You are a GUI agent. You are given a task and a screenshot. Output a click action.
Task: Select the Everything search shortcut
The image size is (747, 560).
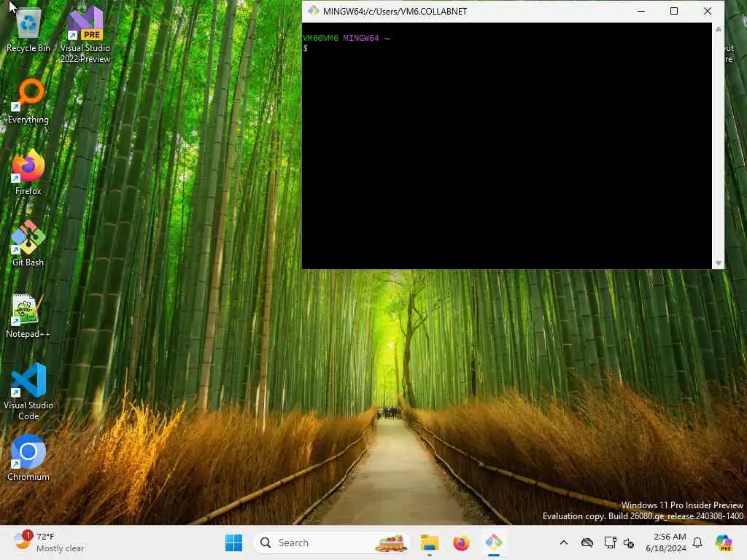click(x=28, y=101)
